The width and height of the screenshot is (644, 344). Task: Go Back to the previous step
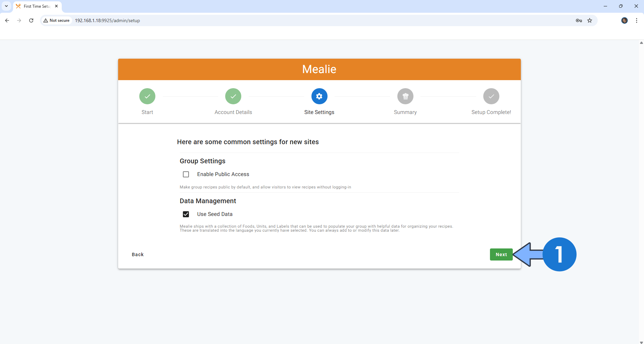click(137, 254)
